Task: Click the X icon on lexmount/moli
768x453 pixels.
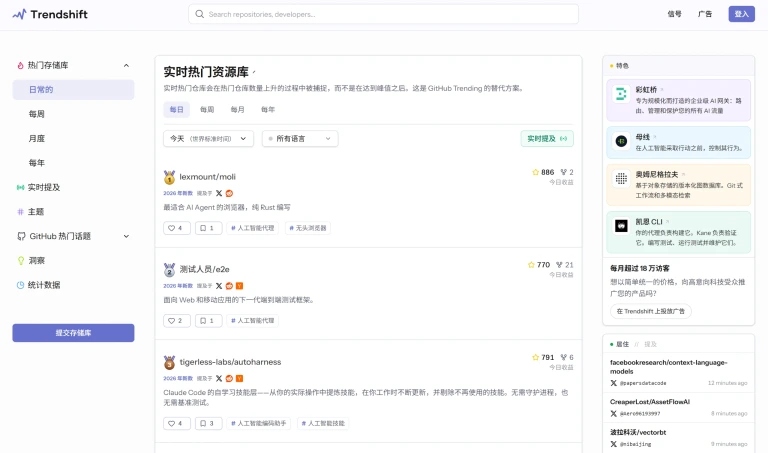Action: point(219,193)
